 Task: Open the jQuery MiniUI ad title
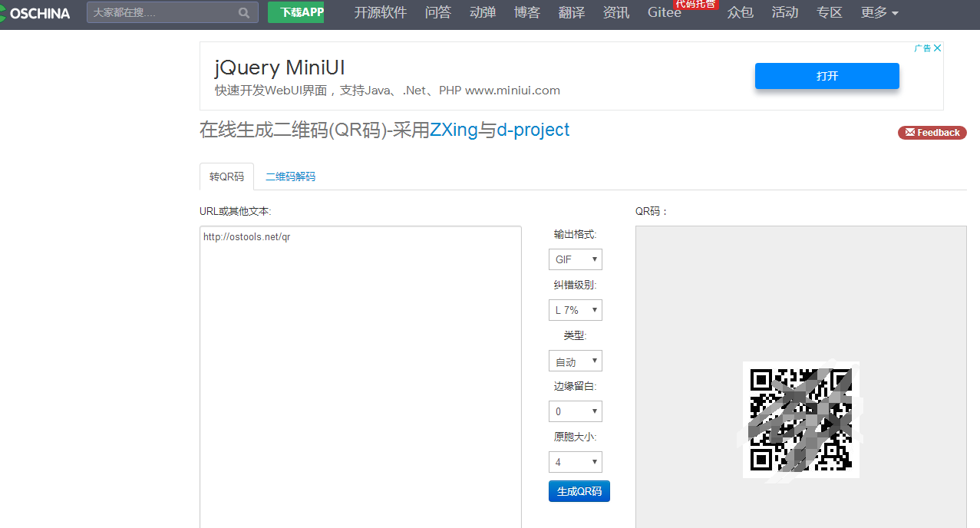[279, 67]
